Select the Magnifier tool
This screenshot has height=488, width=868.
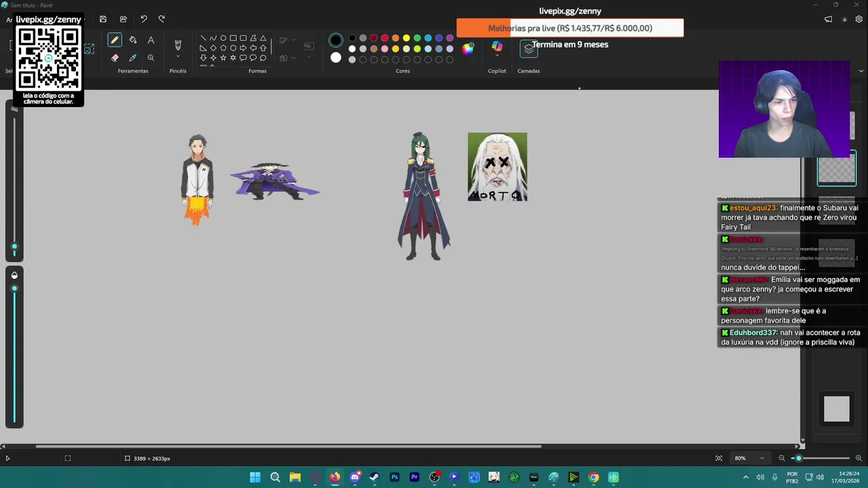point(151,58)
